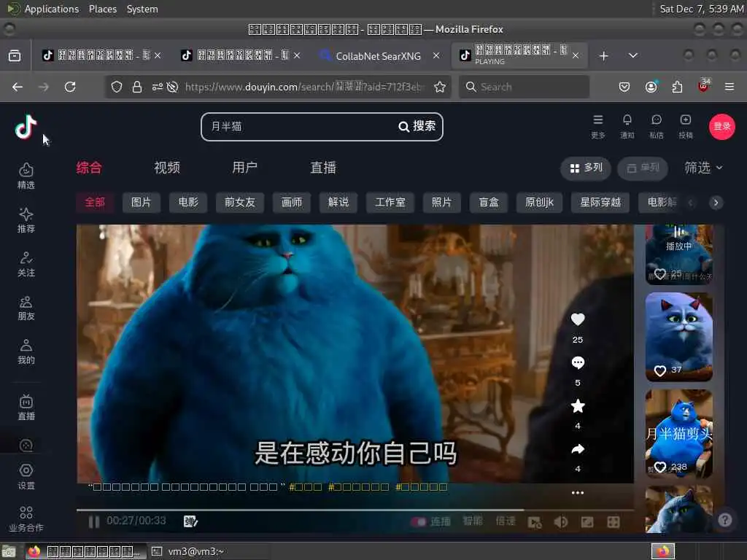Enable web-page fullscreen player icon
The width and height of the screenshot is (747, 560).
coord(587,522)
